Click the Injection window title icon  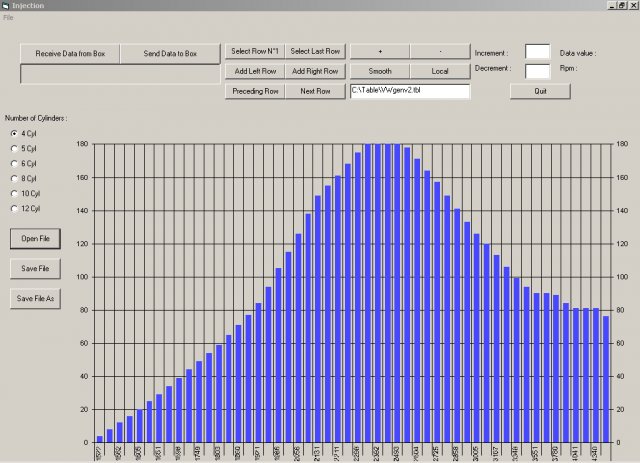(5, 5)
